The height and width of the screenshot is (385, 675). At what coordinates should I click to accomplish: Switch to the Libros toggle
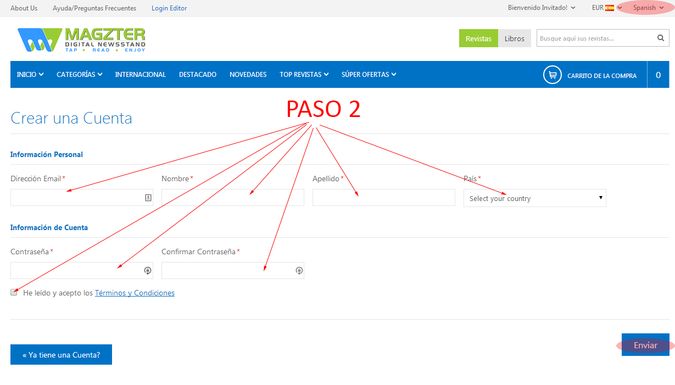[x=514, y=38]
